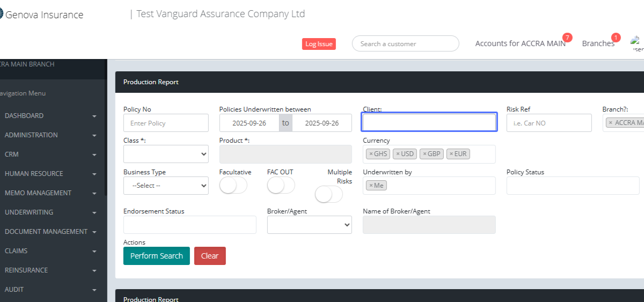
Task: Remove the GBP currency tag
Action: click(425, 154)
